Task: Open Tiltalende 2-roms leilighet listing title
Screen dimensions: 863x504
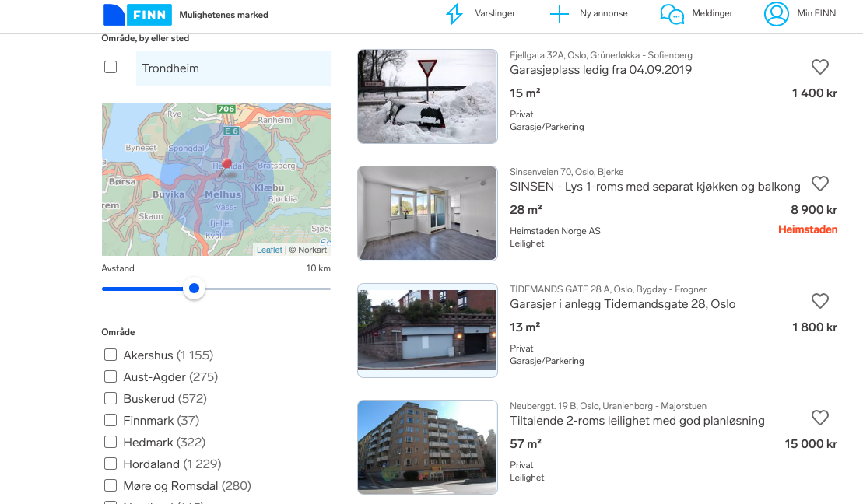Action: click(x=637, y=421)
